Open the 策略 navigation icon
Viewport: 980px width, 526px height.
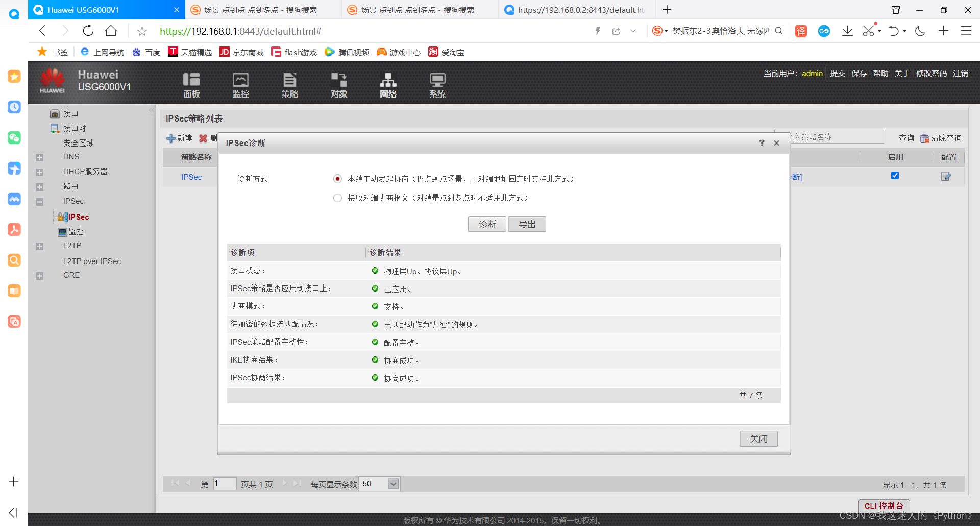(289, 85)
